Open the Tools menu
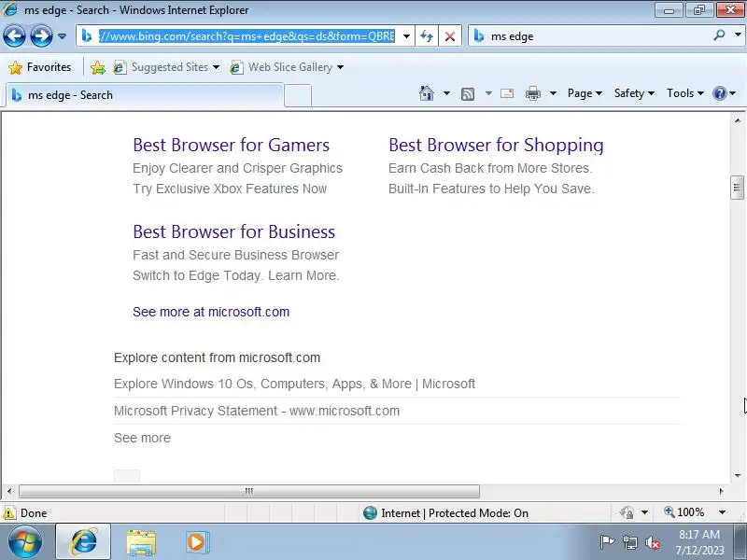Image resolution: width=747 pixels, height=560 pixels. pyautogui.click(x=685, y=93)
